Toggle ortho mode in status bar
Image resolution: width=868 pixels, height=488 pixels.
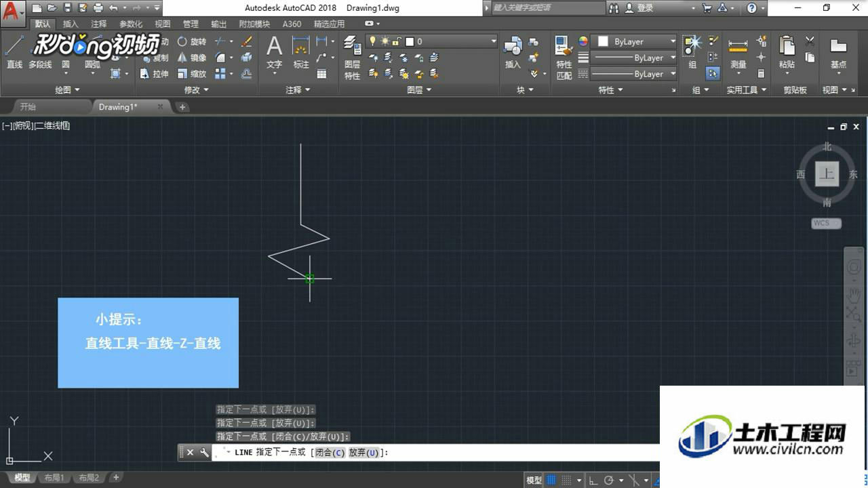pos(592,481)
